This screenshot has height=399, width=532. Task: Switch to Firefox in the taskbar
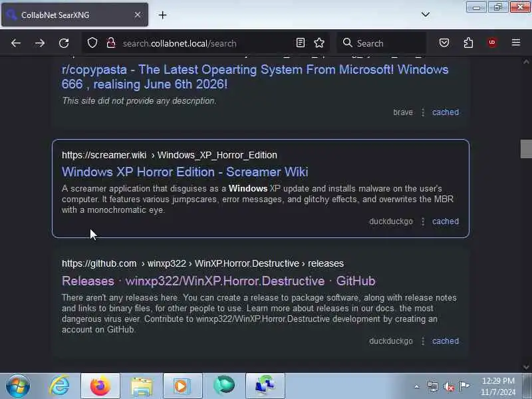click(x=100, y=386)
